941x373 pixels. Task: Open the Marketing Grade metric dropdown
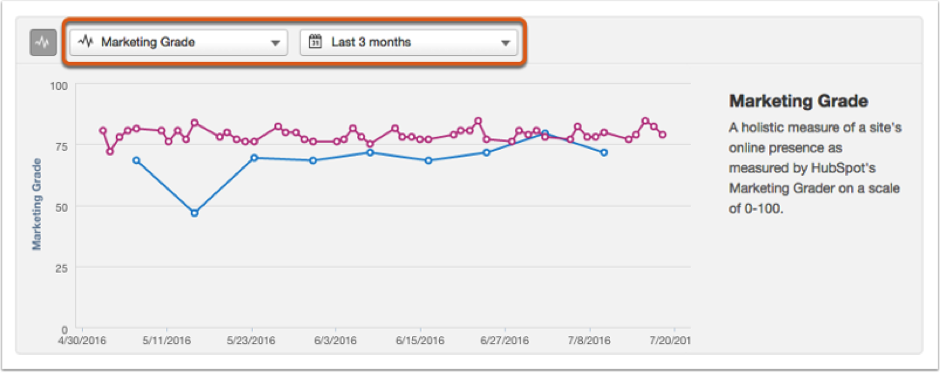pos(178,43)
